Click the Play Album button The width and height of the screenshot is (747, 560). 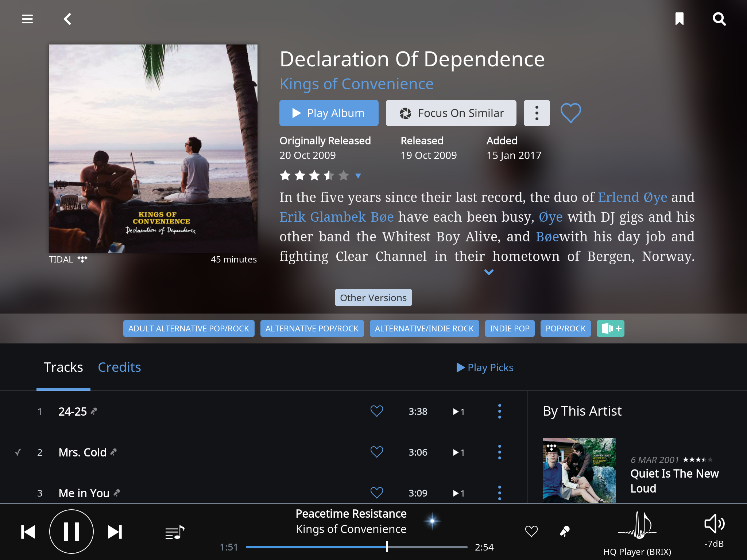coord(329,113)
